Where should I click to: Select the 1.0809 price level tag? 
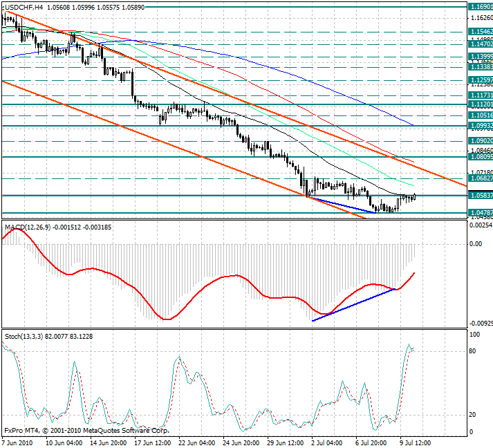[481, 157]
